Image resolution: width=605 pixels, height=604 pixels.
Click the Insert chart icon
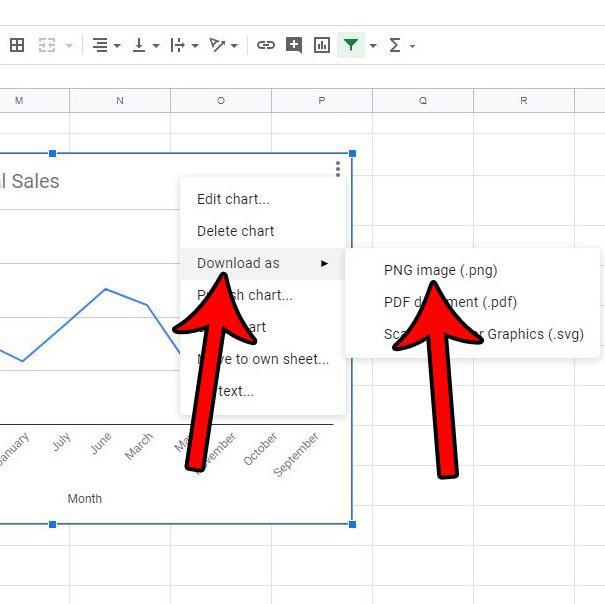point(322,45)
